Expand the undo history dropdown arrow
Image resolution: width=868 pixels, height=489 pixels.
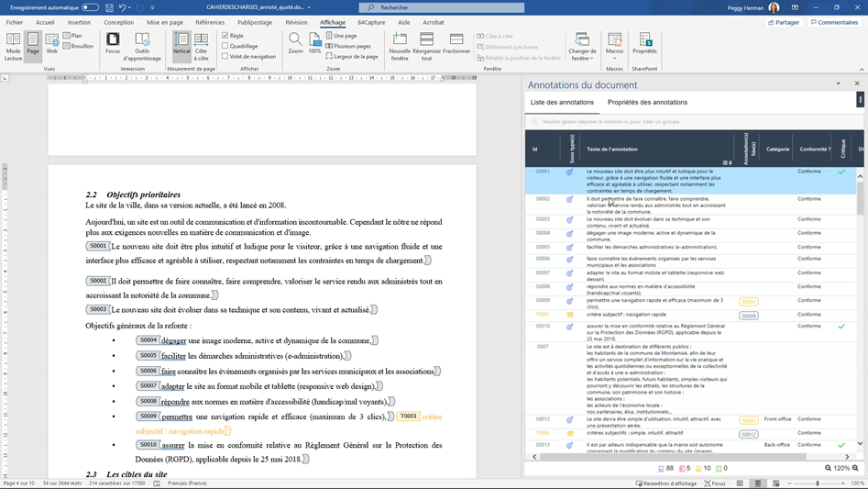point(129,7)
